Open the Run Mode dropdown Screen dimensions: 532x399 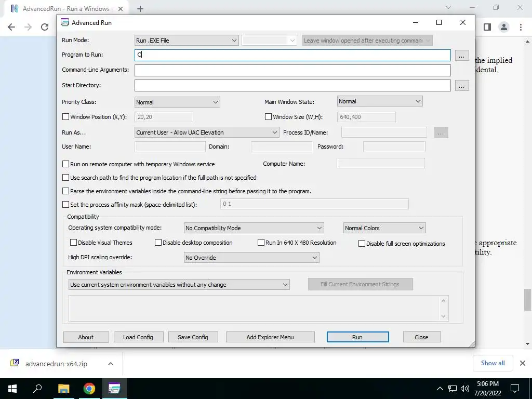click(x=187, y=41)
